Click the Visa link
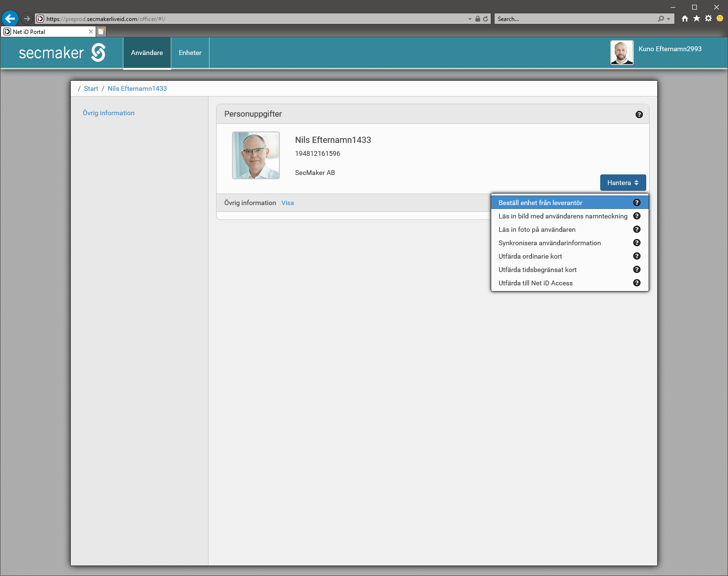Screen dimensions: 728x576 click(287, 203)
